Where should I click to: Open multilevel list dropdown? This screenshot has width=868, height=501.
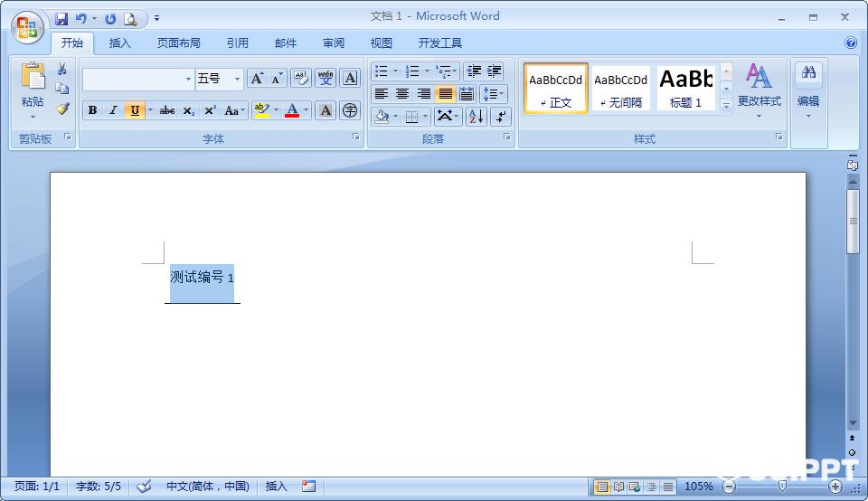coord(446,71)
